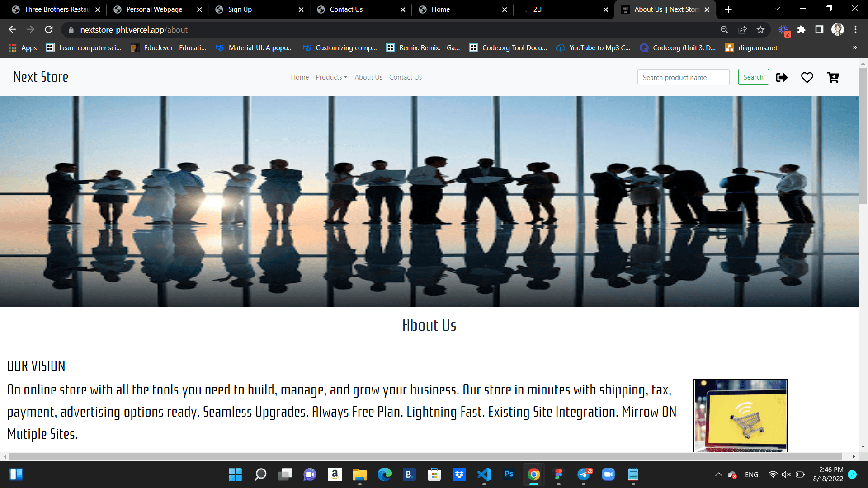Open the Extensions puzzle icon
868x488 pixels.
click(801, 30)
